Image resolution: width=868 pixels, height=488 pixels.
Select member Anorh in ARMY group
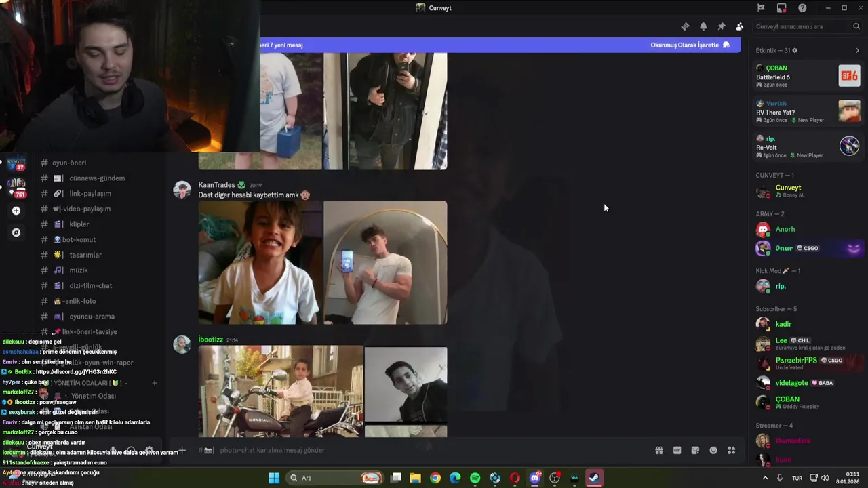808,230
